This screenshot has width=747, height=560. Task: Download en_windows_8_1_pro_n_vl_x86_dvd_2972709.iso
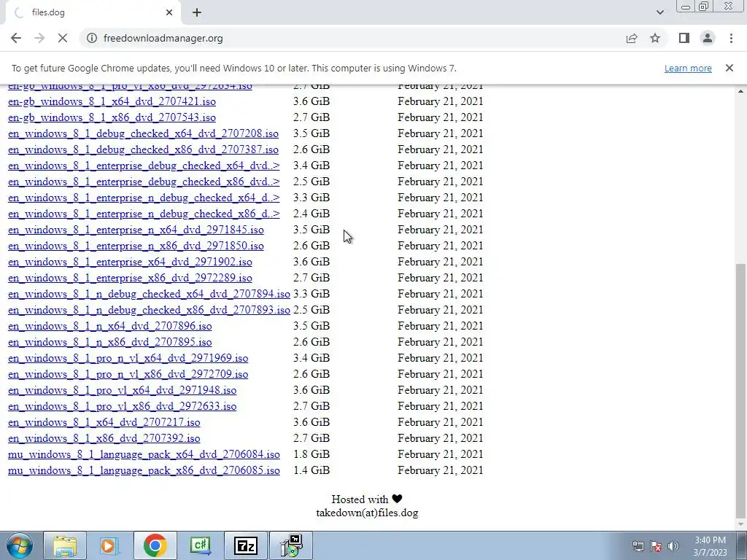(x=128, y=374)
